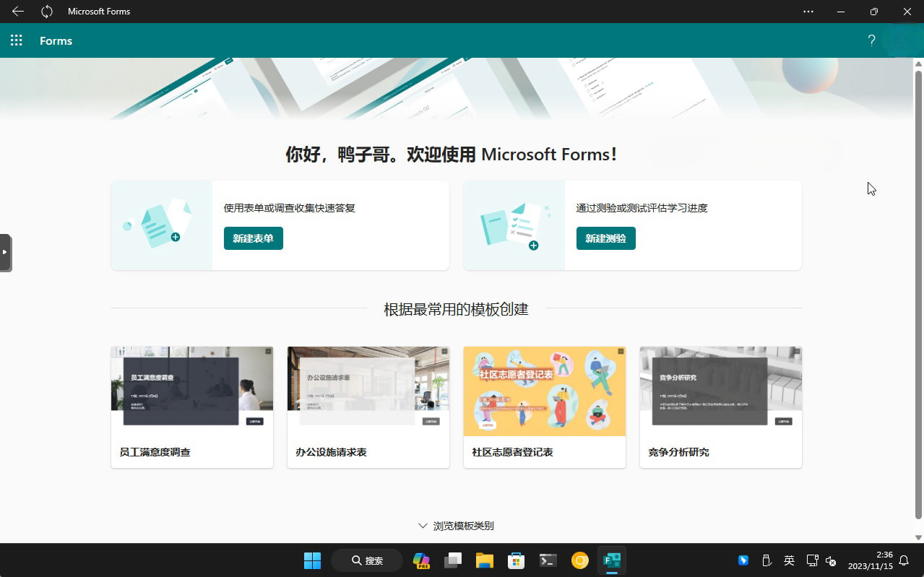Click the scrollbar down arrow
The image size is (924, 577).
click(918, 537)
